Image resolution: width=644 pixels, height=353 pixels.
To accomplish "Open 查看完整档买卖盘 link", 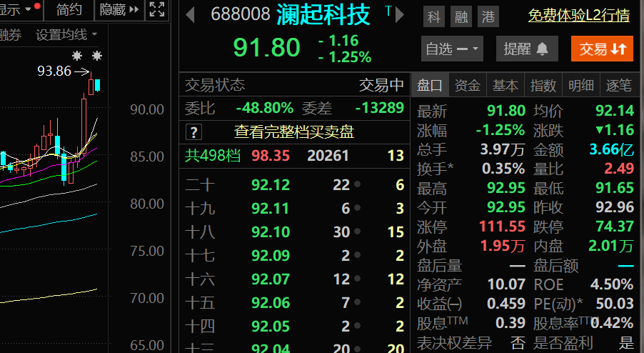I will tap(294, 132).
